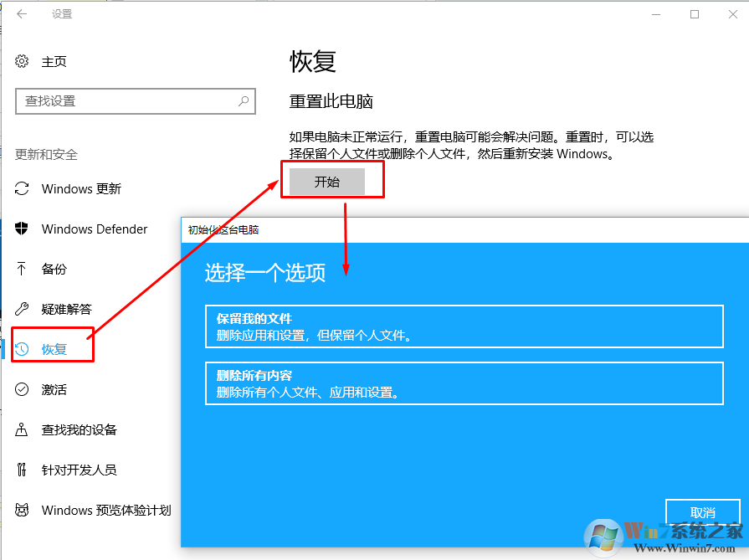This screenshot has height=560, width=749.
Task: Choose the 保留我的文件 option
Action: [464, 326]
